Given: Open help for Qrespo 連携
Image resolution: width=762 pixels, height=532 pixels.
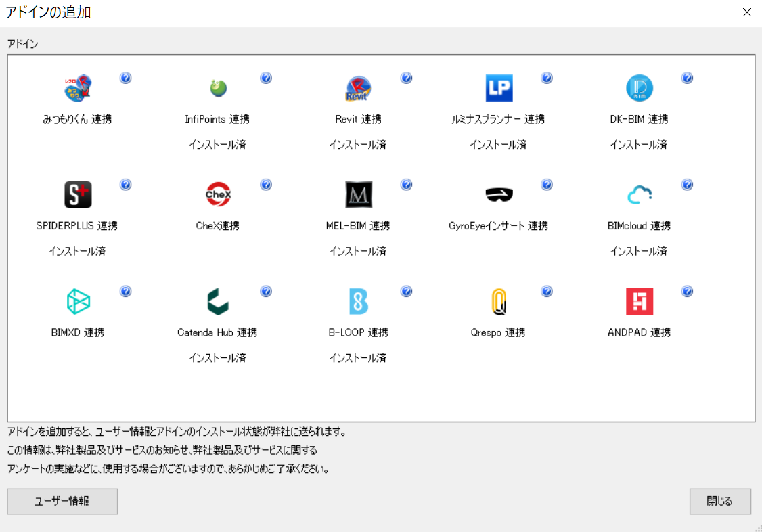Looking at the screenshot, I should tap(547, 291).
